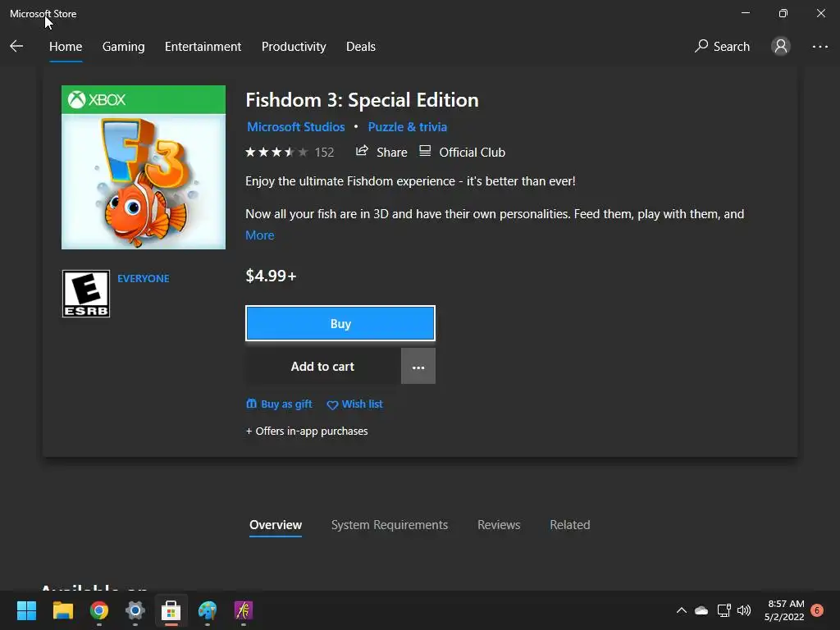Click the "Fishdom 3: Special Edition" title
This screenshot has height=630, width=840.
point(362,100)
